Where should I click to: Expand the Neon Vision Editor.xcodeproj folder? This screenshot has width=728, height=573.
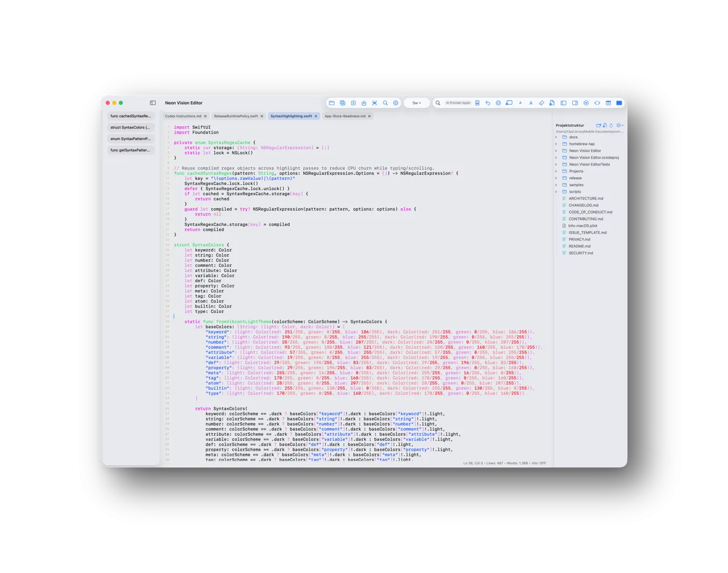click(556, 158)
